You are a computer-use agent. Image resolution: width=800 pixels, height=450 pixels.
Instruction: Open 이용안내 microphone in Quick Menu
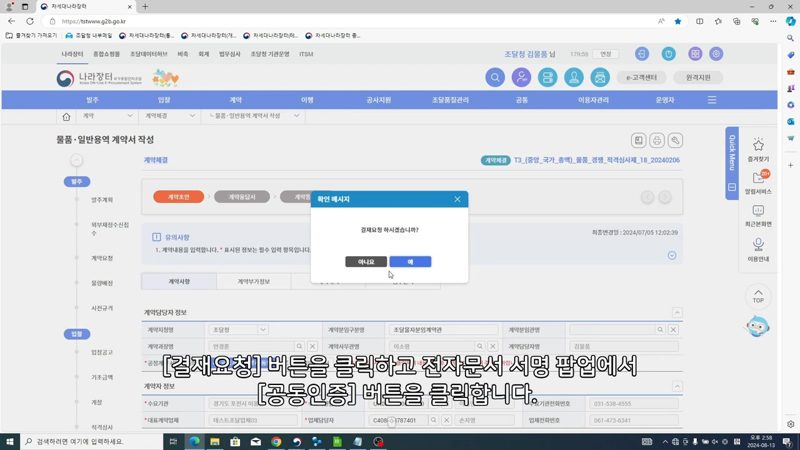point(758,250)
